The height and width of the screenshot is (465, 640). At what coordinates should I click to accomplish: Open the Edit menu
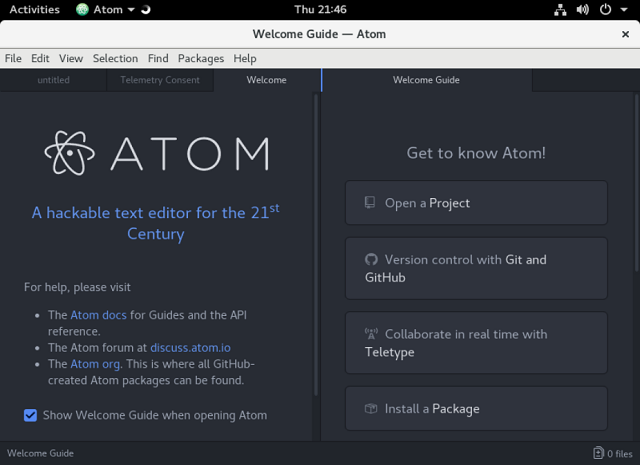point(40,58)
